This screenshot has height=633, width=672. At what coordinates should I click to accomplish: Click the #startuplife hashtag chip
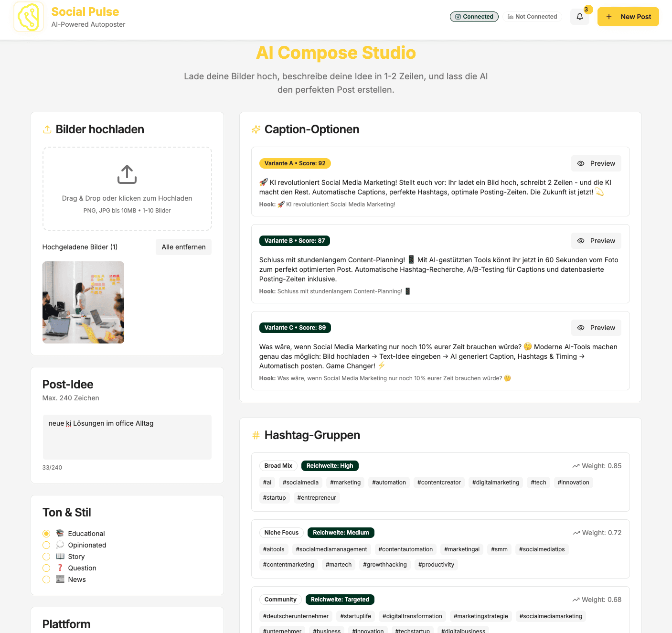[355, 616]
